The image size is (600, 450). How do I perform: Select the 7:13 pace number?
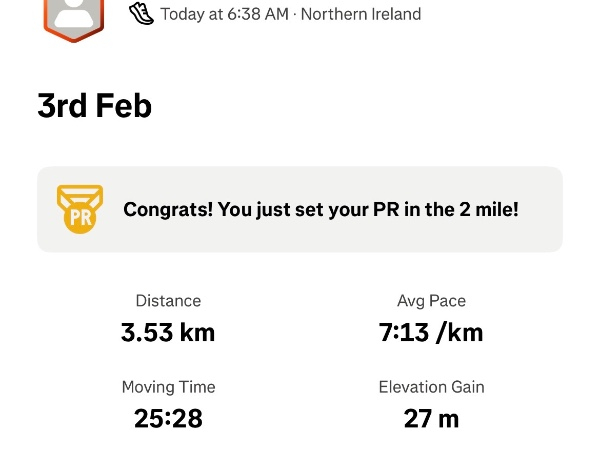pyautogui.click(x=401, y=332)
